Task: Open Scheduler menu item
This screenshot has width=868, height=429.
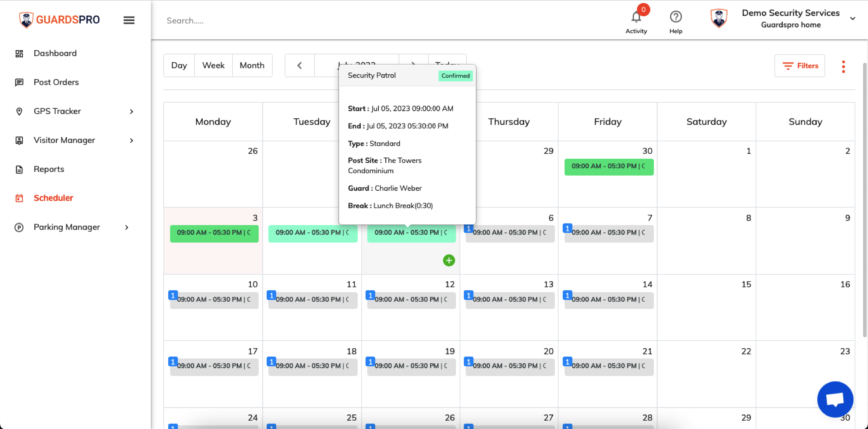Action: (x=53, y=198)
